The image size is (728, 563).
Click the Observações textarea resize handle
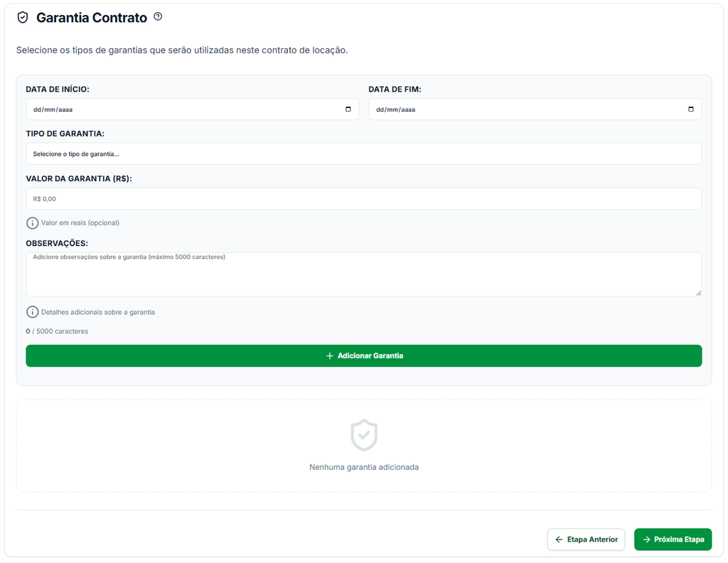(698, 293)
